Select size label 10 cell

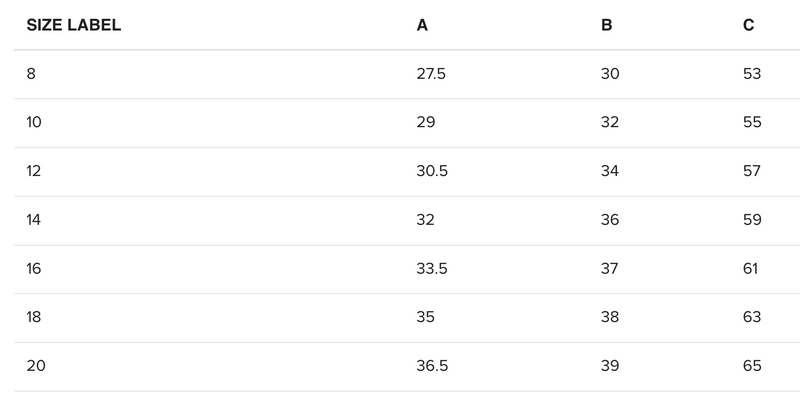point(35,122)
